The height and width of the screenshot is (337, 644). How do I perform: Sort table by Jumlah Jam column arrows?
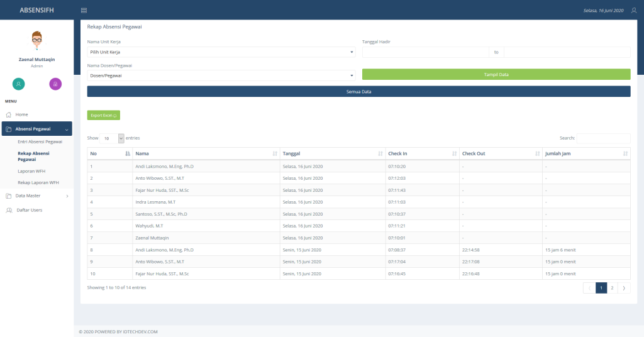point(625,153)
